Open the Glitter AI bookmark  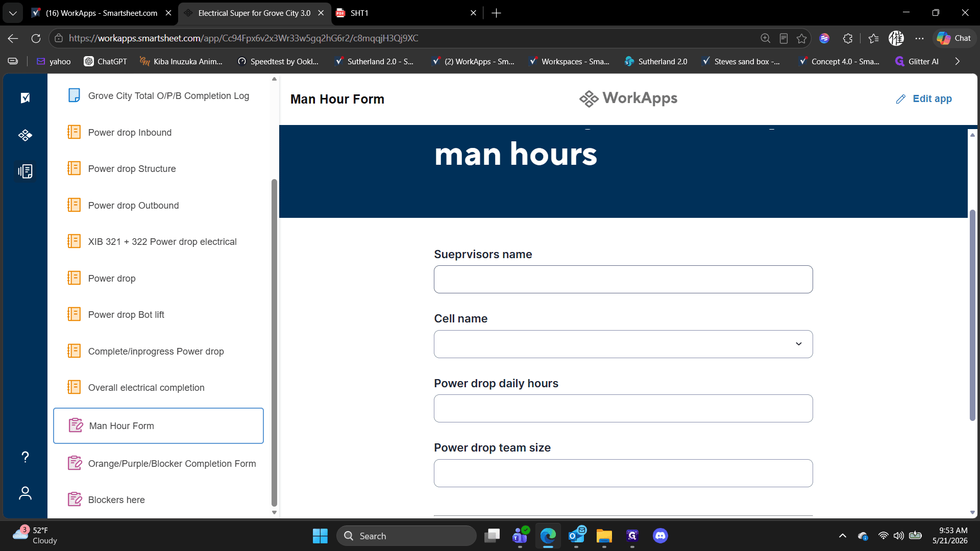[917, 61]
